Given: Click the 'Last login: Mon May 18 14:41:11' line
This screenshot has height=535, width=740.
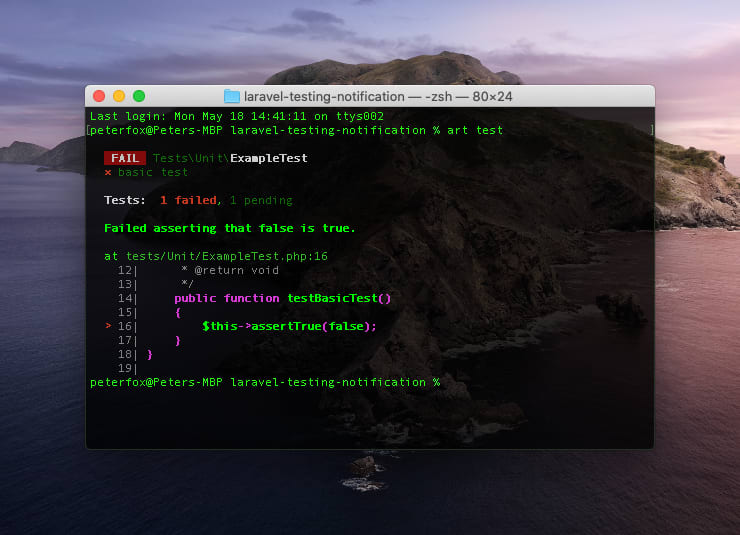Looking at the screenshot, I should click(236, 116).
